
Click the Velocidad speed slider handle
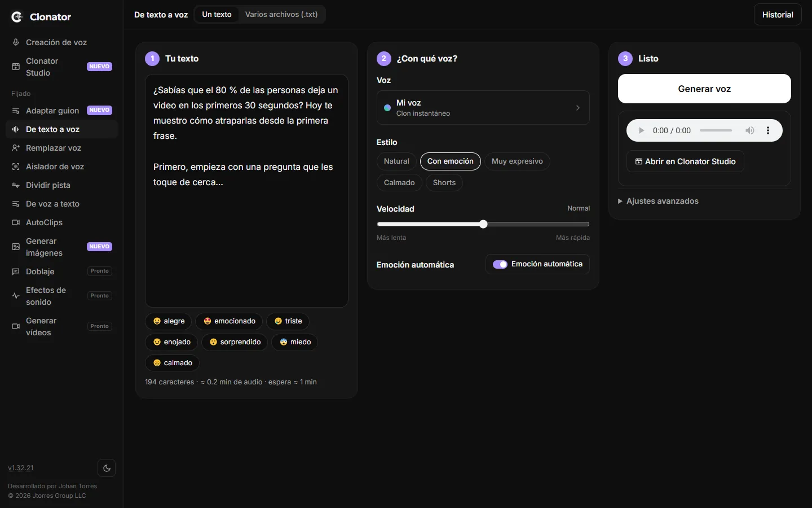pyautogui.click(x=483, y=224)
